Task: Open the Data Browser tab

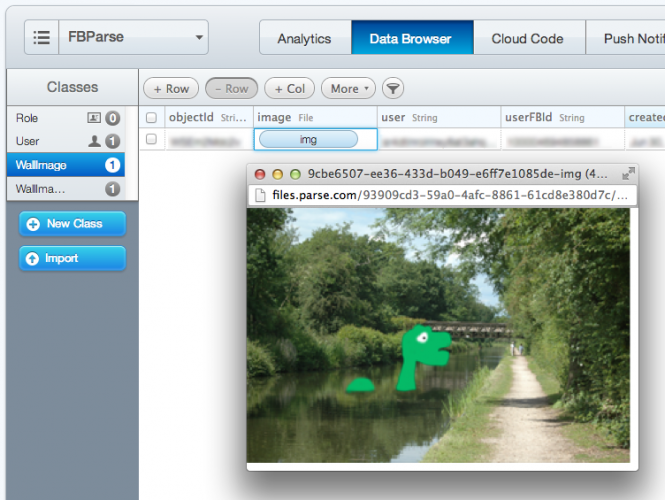Action: pyautogui.click(x=412, y=39)
